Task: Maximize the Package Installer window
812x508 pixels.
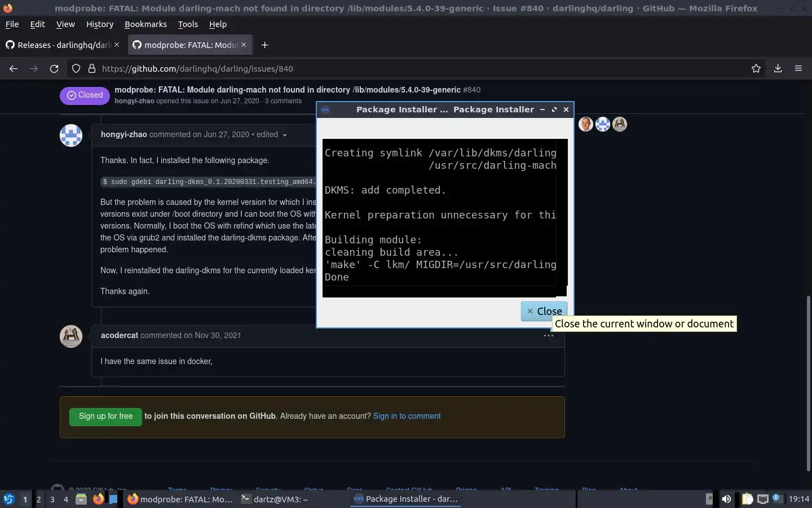Action: coord(554,110)
